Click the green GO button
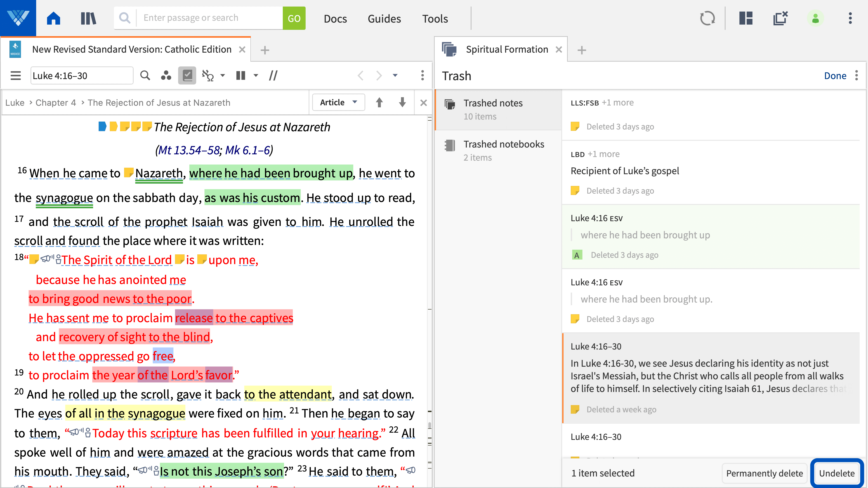Screen dimensions: 868x488 pos(294,18)
